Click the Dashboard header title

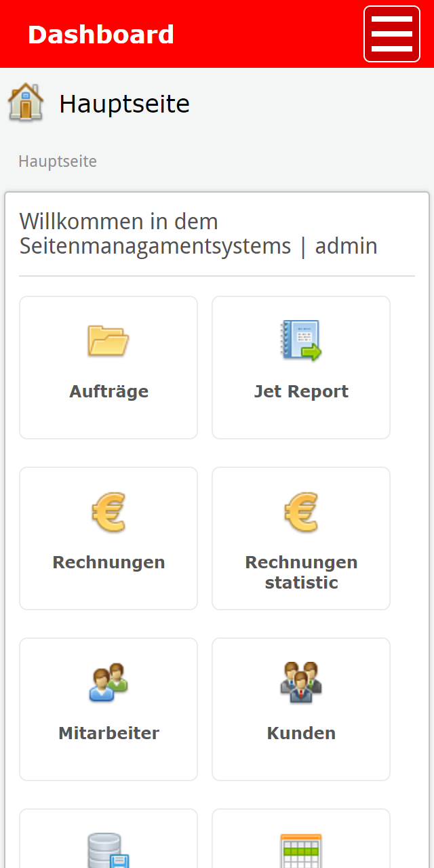click(101, 35)
